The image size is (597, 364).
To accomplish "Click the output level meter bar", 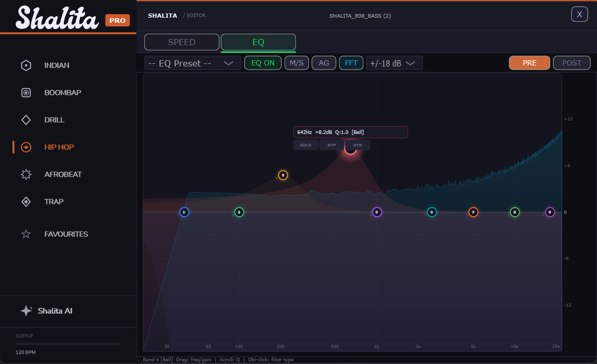I will [x=68, y=344].
